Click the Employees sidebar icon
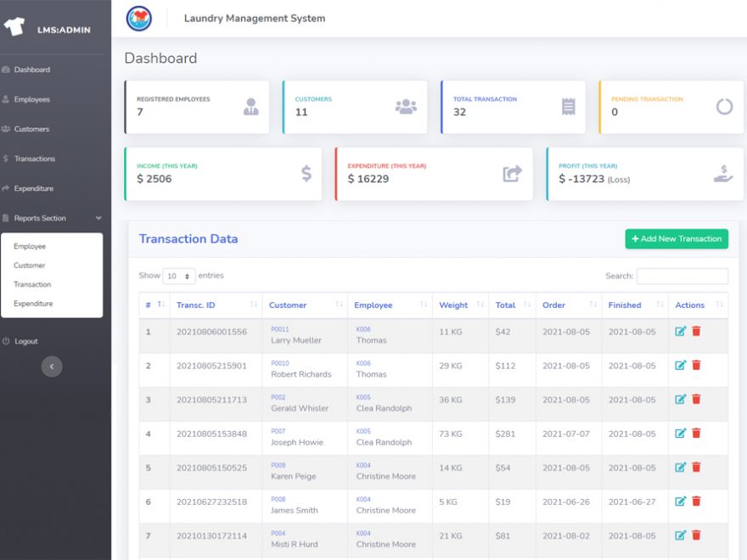Viewport: 747px width, 560px height. 9,99
